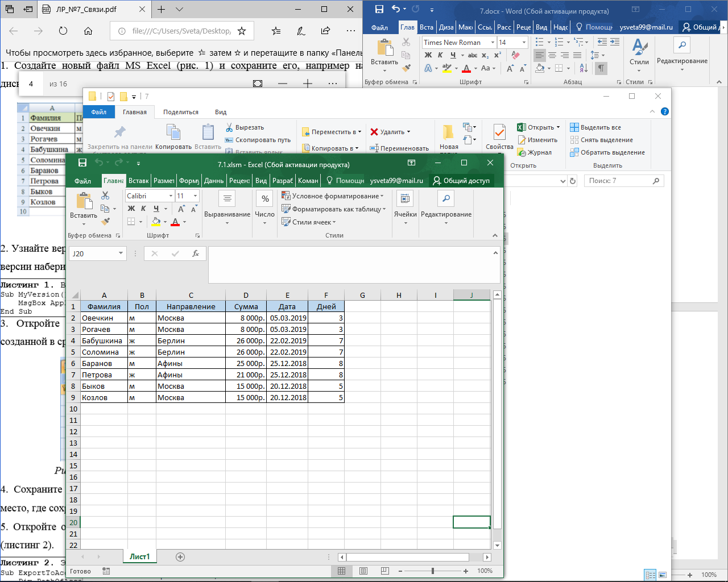Viewport: 728px width, 582px height.
Task: Click Выделить все in Explorer
Action: pos(595,127)
